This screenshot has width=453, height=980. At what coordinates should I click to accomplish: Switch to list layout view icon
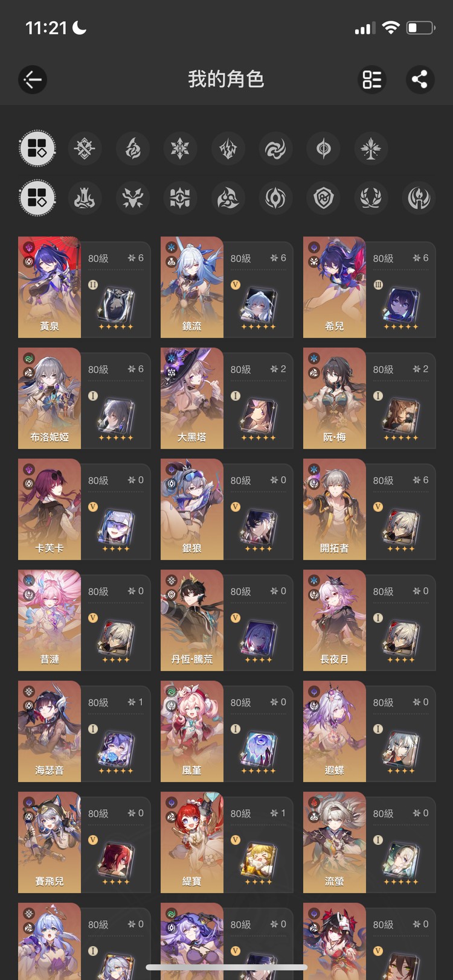click(372, 79)
